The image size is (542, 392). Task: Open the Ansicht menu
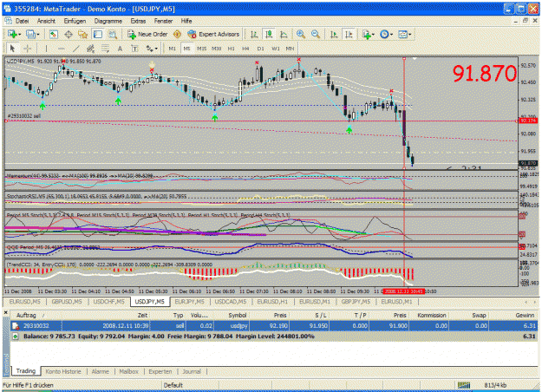(46, 21)
